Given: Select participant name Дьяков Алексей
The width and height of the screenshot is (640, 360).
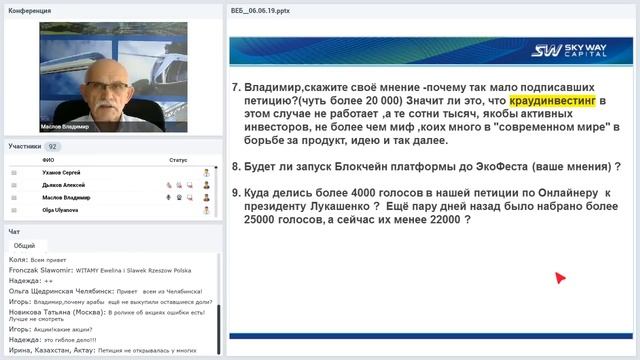Looking at the screenshot, I should tap(64, 185).
